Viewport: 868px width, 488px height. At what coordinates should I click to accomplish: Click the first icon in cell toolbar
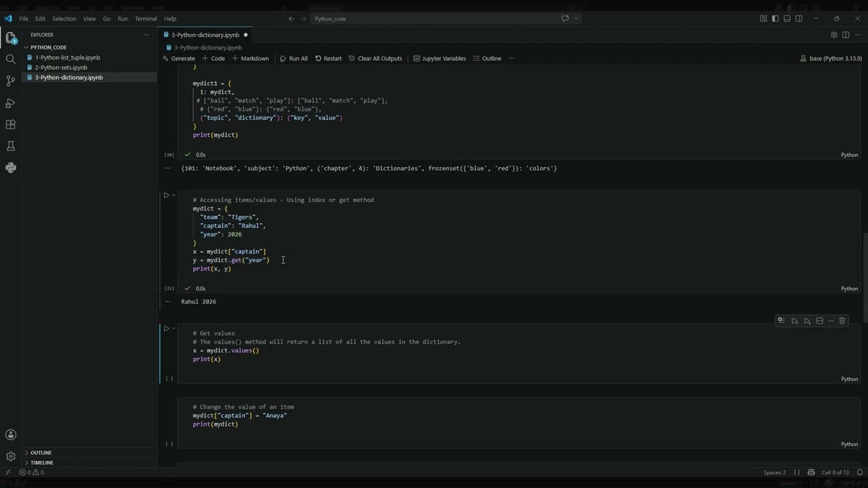[781, 321]
